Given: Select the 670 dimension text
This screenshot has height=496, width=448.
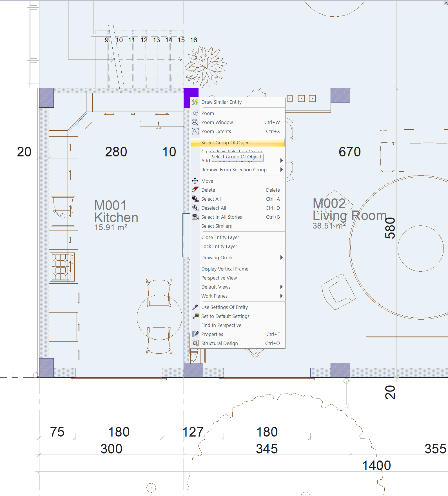Looking at the screenshot, I should (350, 152).
